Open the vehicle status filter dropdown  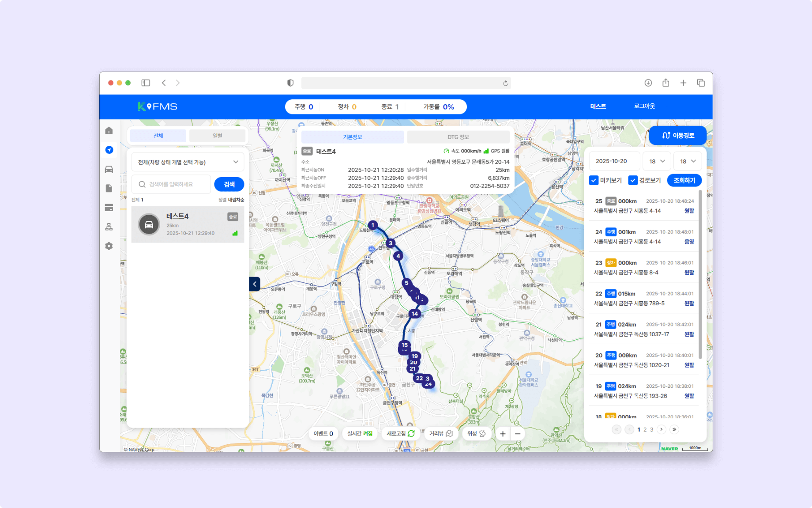tap(187, 162)
